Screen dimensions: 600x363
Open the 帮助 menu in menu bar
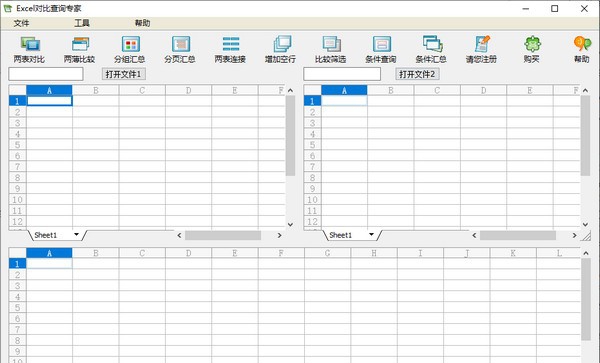[142, 23]
